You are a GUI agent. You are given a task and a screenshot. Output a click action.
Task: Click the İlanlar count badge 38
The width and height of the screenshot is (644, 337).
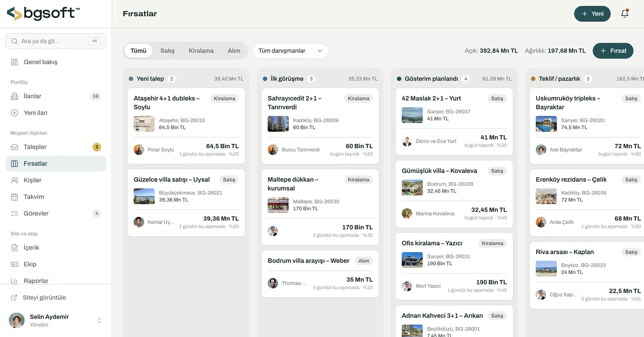click(95, 96)
